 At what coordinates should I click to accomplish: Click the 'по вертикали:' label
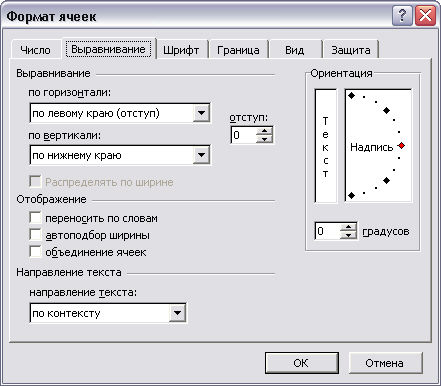(64, 135)
